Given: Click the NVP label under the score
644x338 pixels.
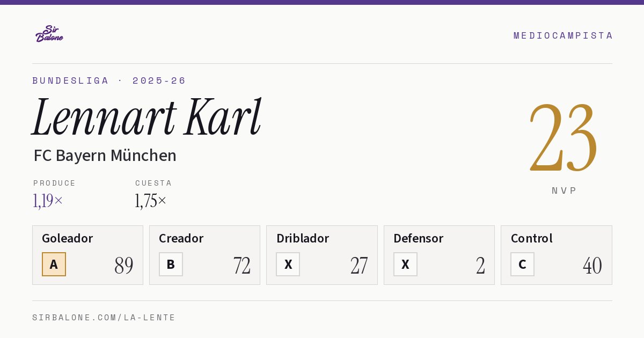Looking at the screenshot, I should coord(564,190).
